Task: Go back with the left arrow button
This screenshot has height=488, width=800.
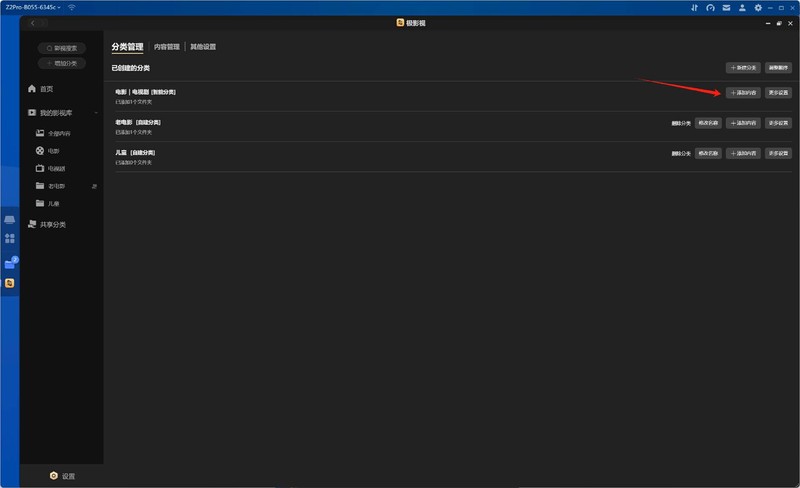Action: (x=33, y=23)
